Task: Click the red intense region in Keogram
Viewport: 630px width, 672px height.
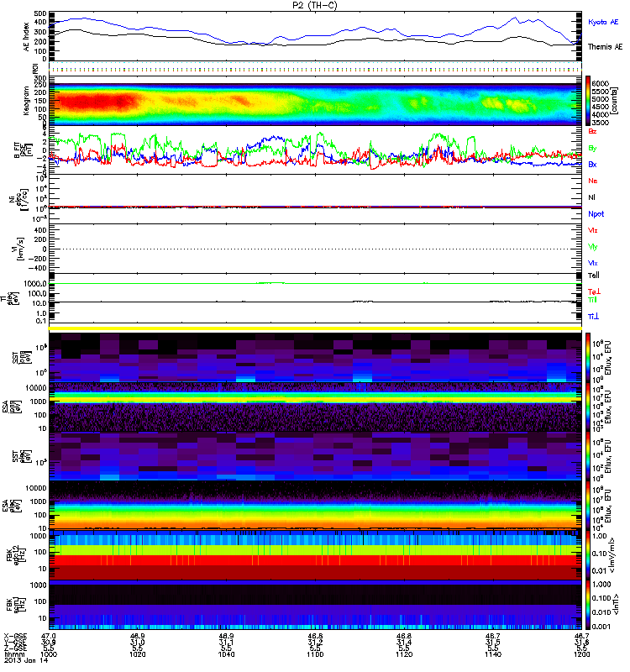Action: (x=97, y=102)
